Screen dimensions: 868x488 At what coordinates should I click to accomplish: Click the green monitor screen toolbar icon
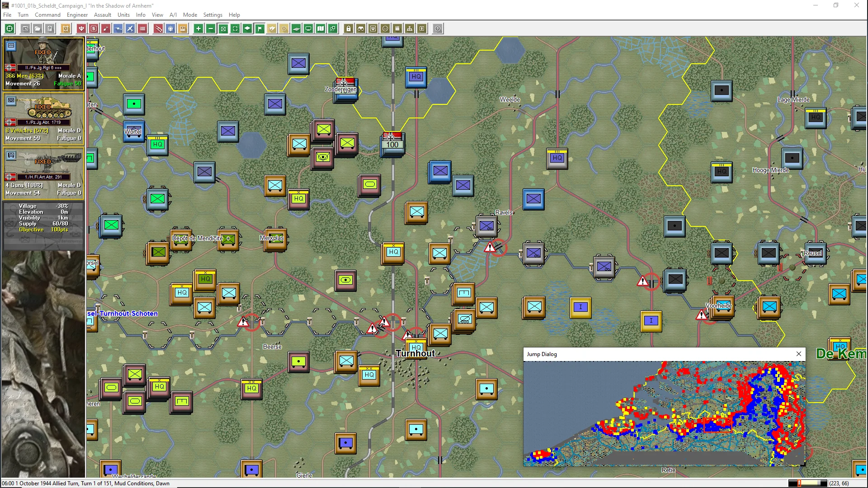(308, 28)
